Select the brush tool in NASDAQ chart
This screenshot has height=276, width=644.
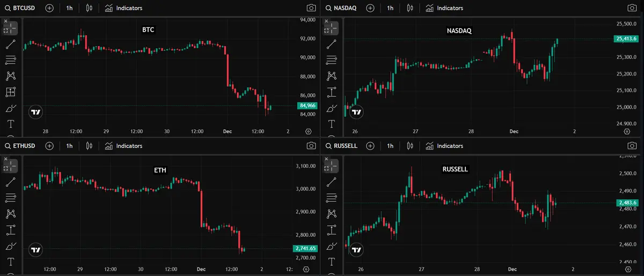pyautogui.click(x=332, y=108)
